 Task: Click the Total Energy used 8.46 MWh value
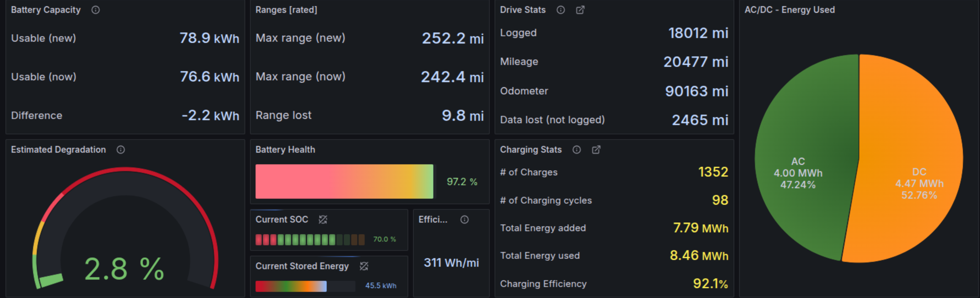(x=699, y=255)
